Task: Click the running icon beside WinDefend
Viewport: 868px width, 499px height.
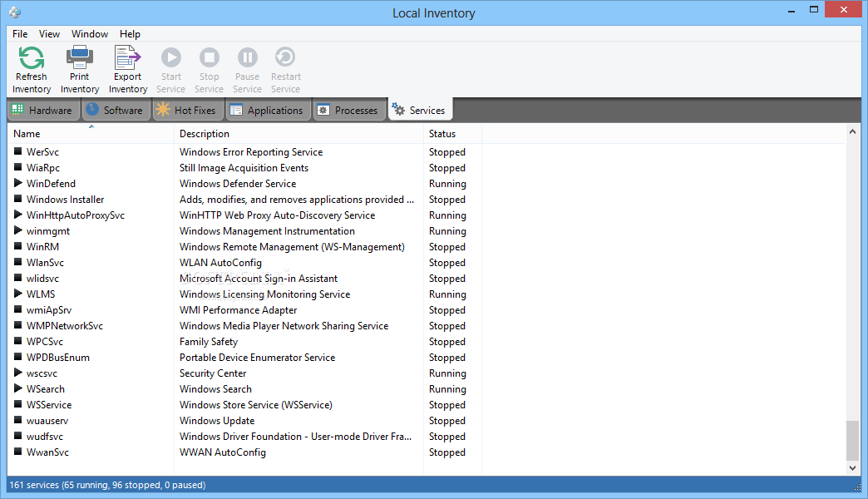Action: [18, 183]
